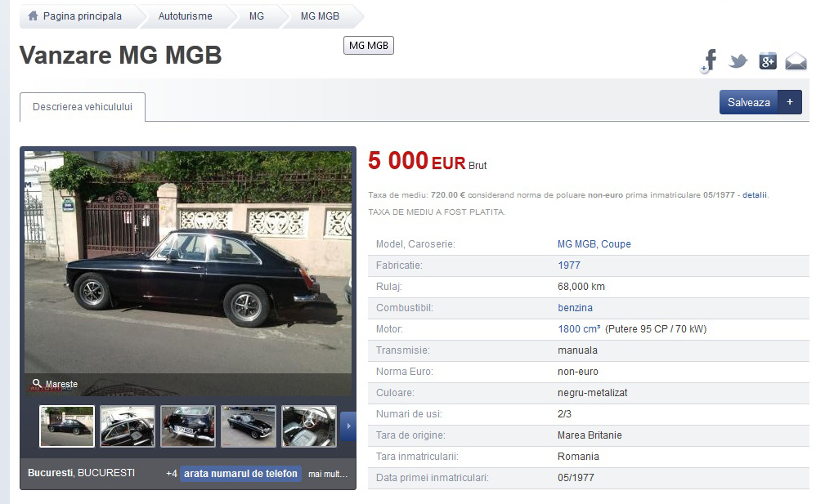Screen dimensions: 834x504
Task: Open the benzina fuel link
Action: click(x=575, y=308)
